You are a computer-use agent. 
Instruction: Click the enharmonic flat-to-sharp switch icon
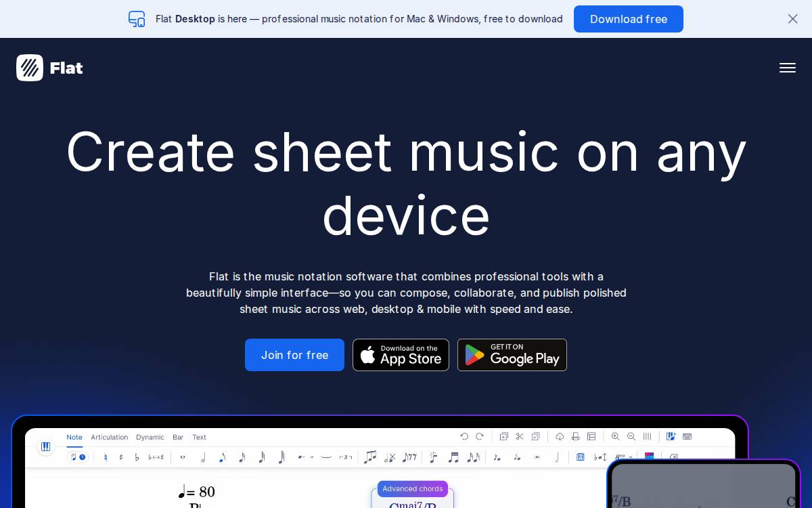156,457
